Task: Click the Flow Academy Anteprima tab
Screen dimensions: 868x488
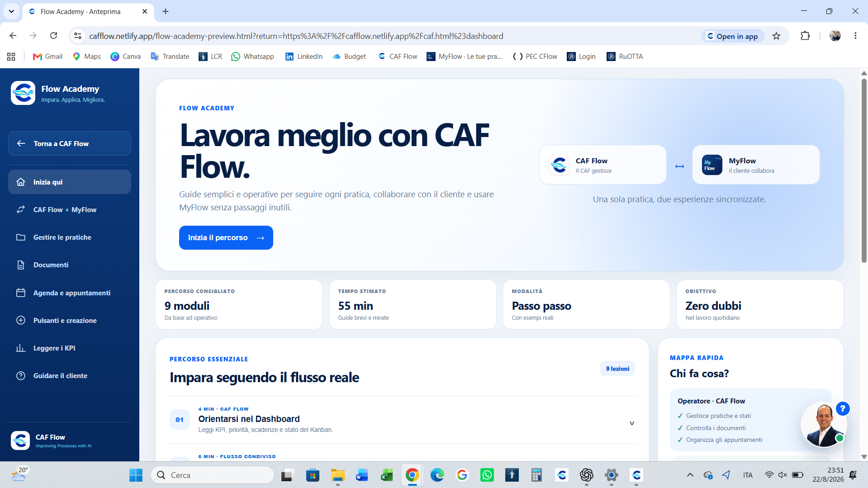Action: click(88, 11)
